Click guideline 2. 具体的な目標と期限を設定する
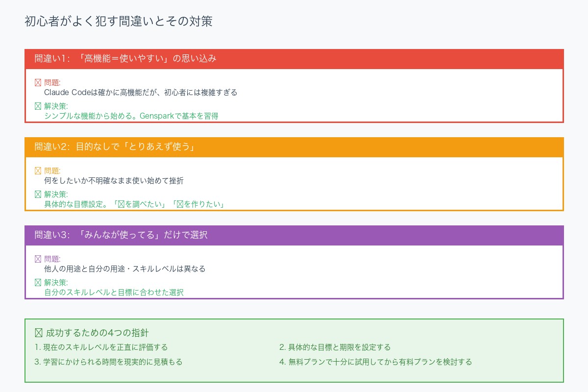This screenshot has width=588, height=392. pos(335,347)
